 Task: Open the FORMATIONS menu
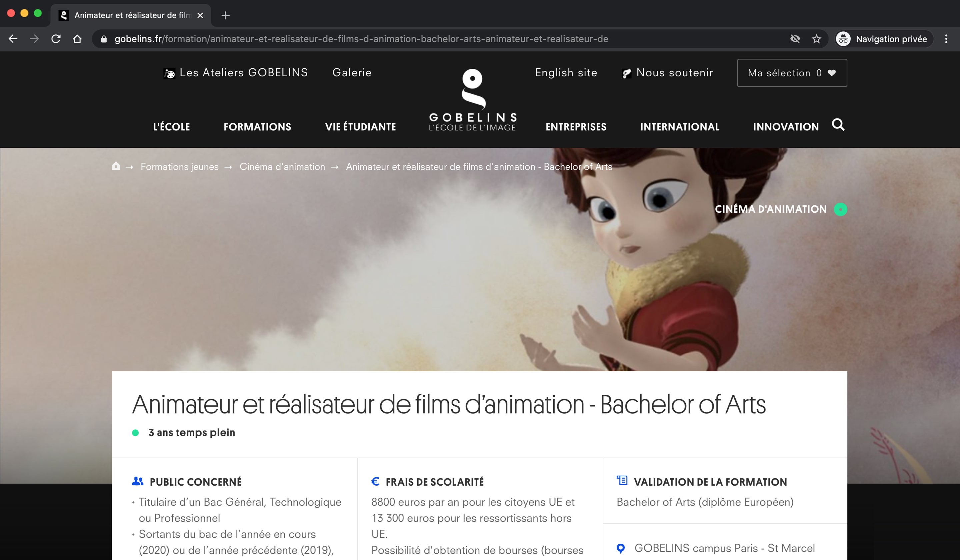(x=258, y=127)
